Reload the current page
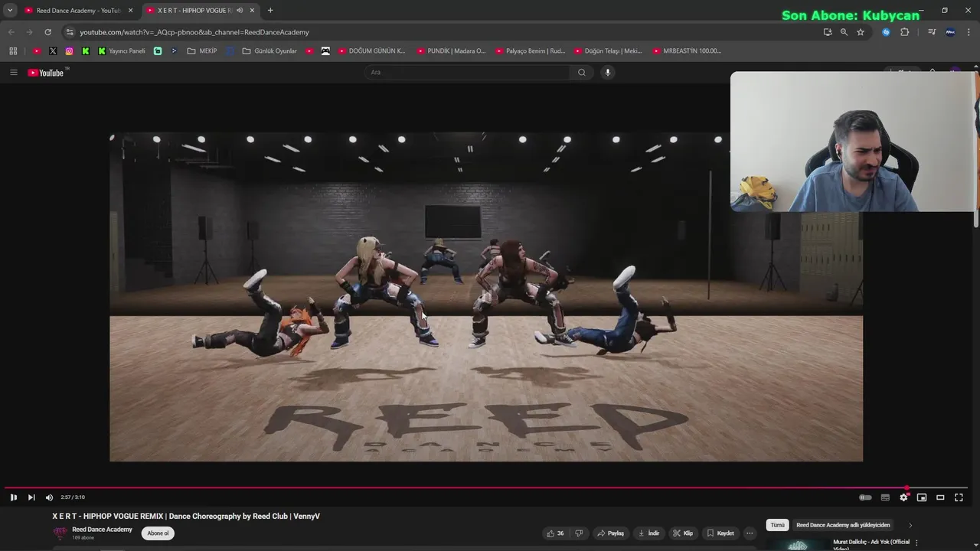The width and height of the screenshot is (980, 551). click(x=47, y=32)
